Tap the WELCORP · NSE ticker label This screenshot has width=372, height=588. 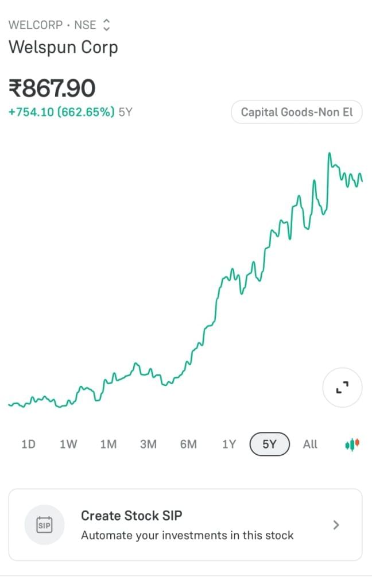[52, 25]
